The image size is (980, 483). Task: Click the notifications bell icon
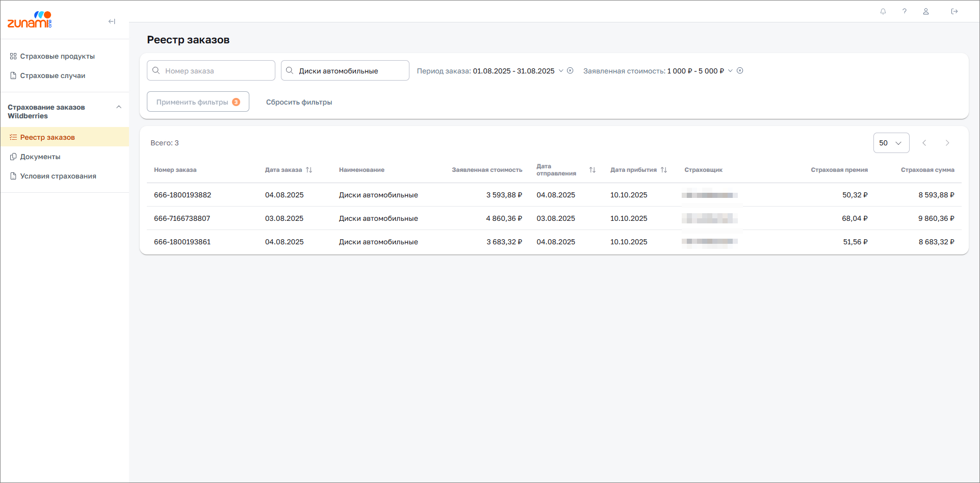click(x=883, y=11)
